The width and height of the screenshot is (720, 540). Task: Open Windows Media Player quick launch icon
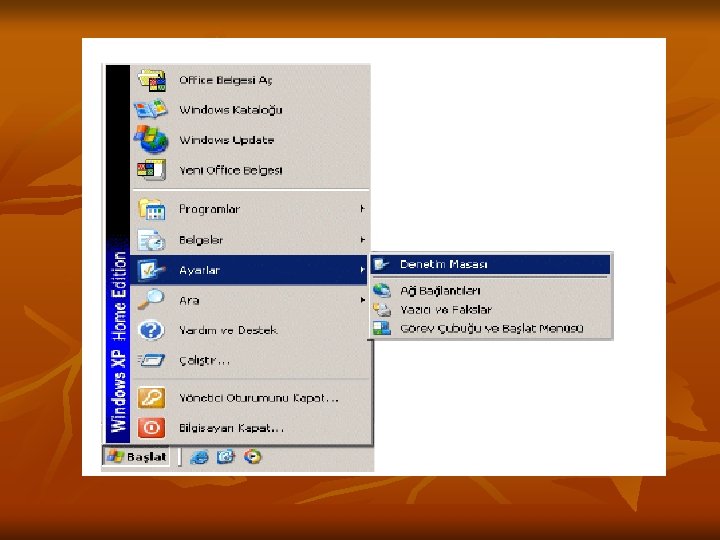(x=253, y=457)
